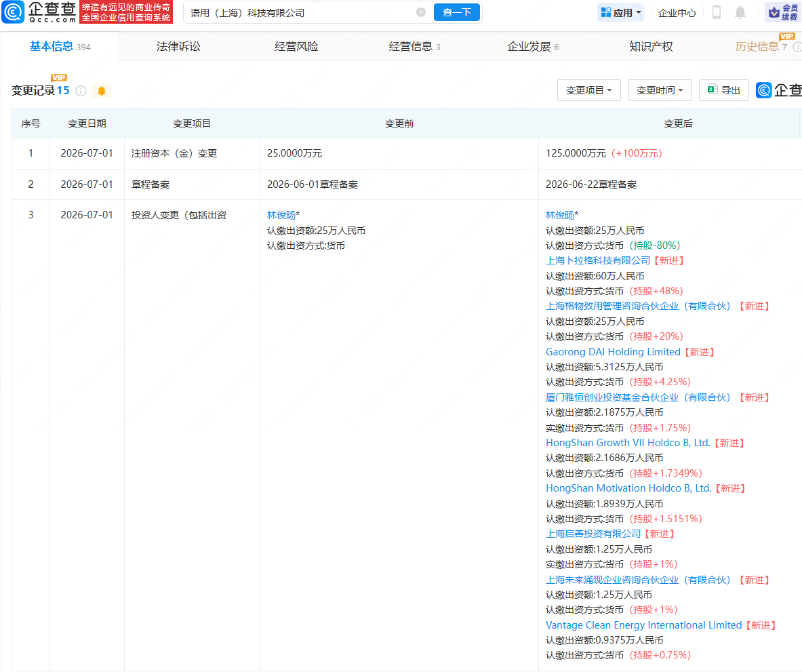This screenshot has height=672, width=802.
Task: Switch to the 基本信息 tab
Action: (x=60, y=47)
